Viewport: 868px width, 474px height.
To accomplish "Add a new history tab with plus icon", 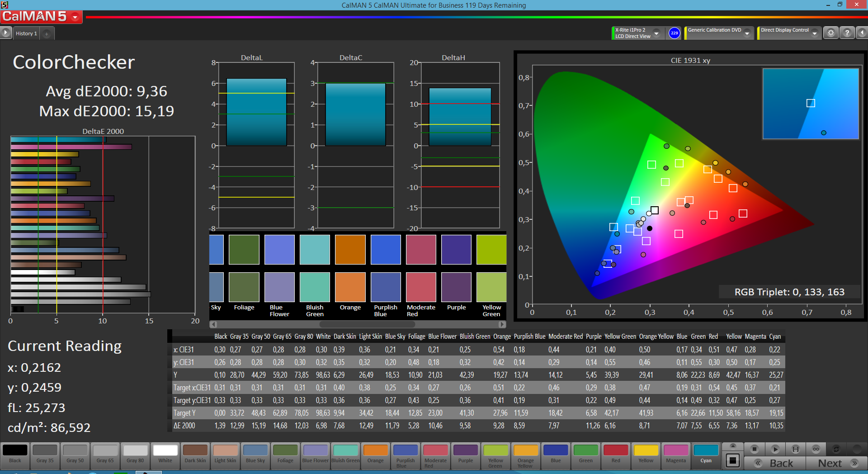I will [x=47, y=33].
